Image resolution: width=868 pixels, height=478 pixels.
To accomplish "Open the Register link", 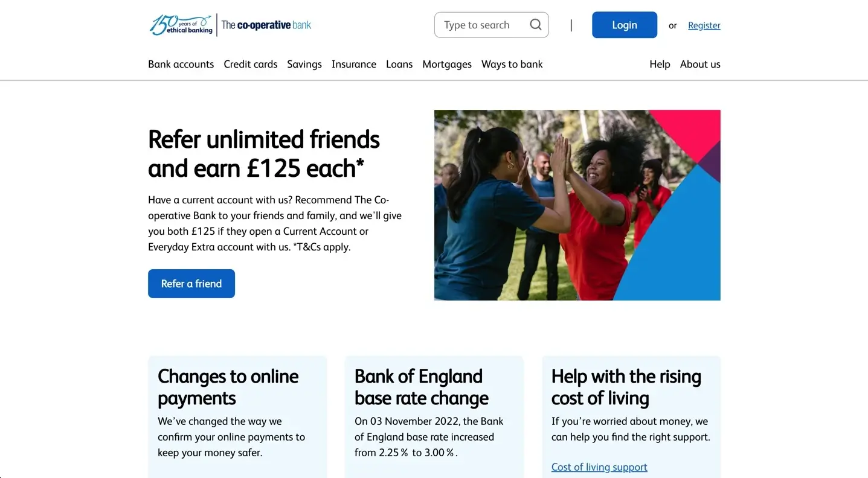I will [x=704, y=25].
